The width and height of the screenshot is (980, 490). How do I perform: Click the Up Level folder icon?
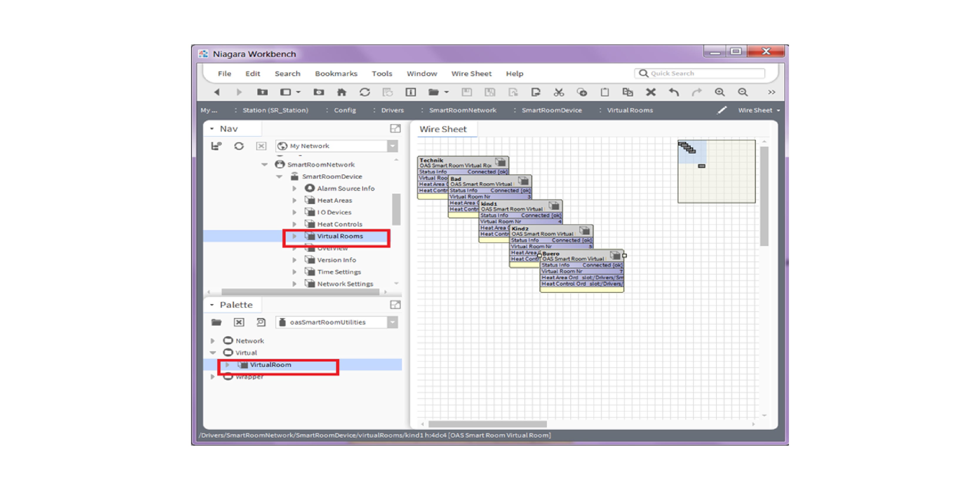(x=262, y=92)
